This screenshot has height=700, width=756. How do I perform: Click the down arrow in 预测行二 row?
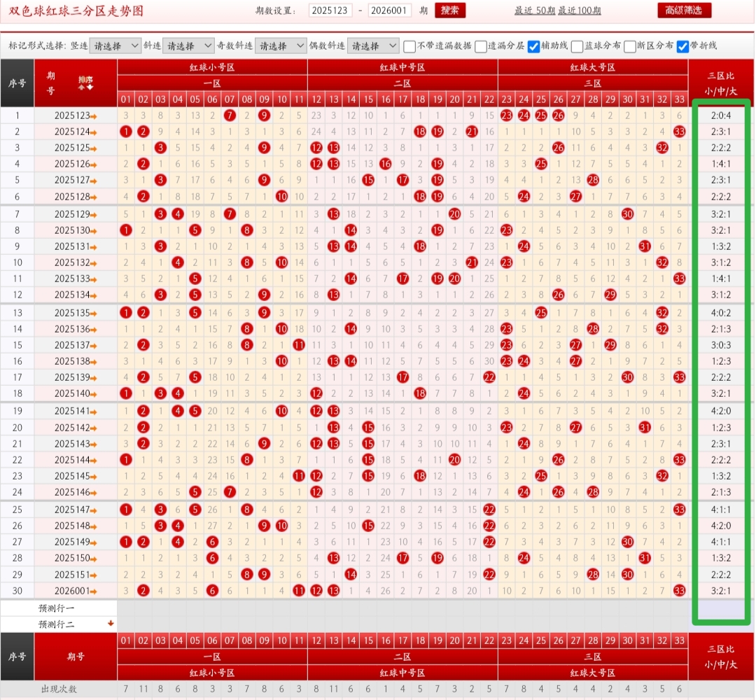[x=111, y=623]
